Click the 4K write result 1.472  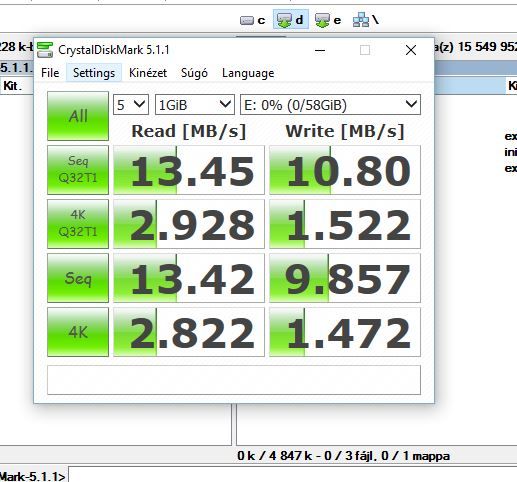[x=345, y=332]
